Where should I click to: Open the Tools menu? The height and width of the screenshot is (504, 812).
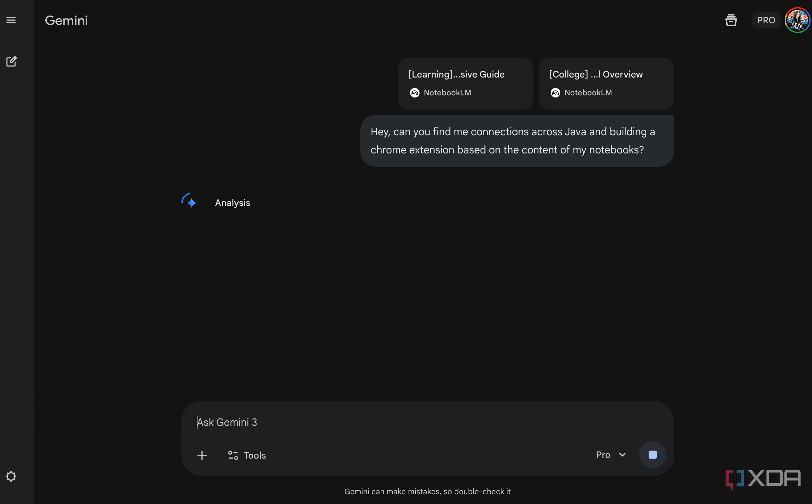247,455
